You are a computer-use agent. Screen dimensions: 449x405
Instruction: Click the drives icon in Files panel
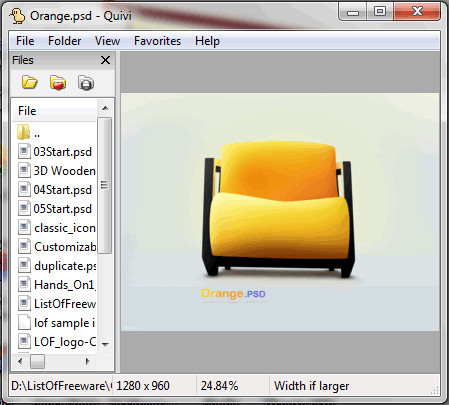(86, 83)
